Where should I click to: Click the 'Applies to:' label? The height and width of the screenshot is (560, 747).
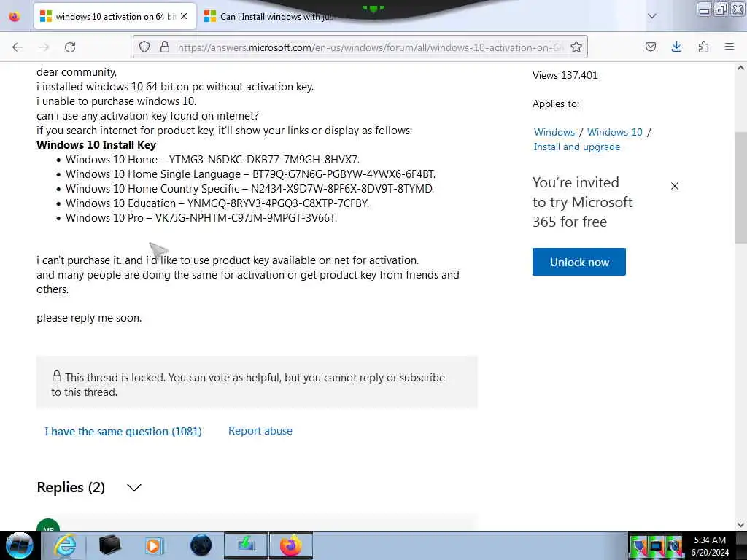coord(556,104)
